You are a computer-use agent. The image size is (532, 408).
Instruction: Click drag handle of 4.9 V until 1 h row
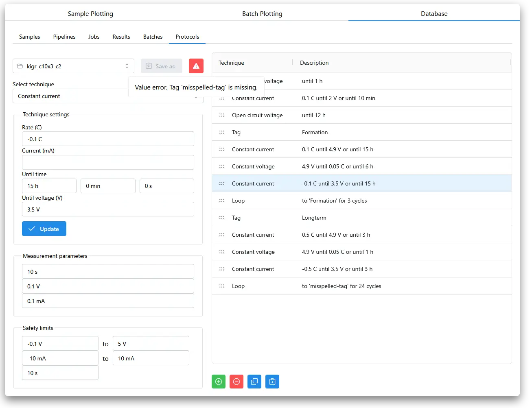click(x=222, y=252)
